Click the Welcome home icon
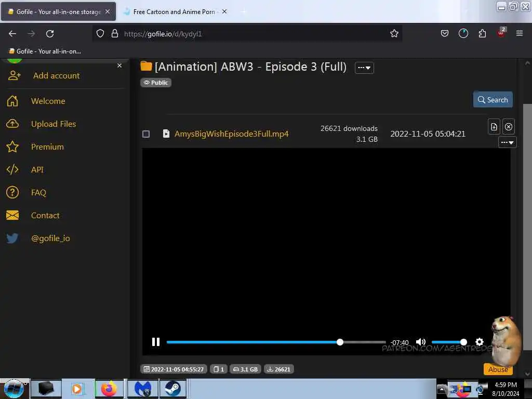Viewport: 532px width, 399px height. [12, 101]
